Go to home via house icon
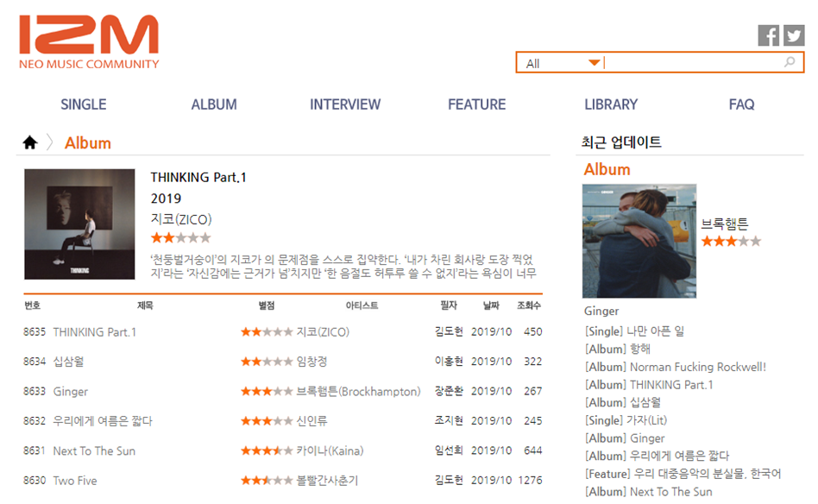Screen dimensions: 818x504 (30, 142)
